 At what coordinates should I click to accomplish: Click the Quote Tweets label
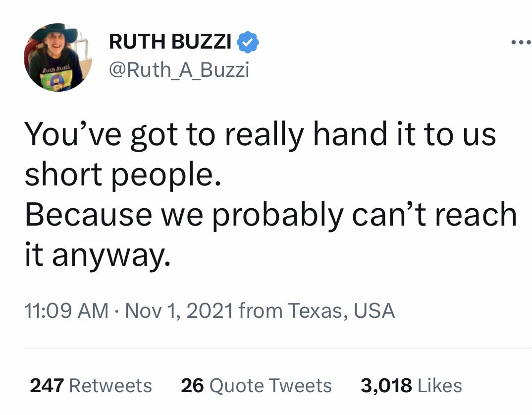pyautogui.click(x=270, y=385)
